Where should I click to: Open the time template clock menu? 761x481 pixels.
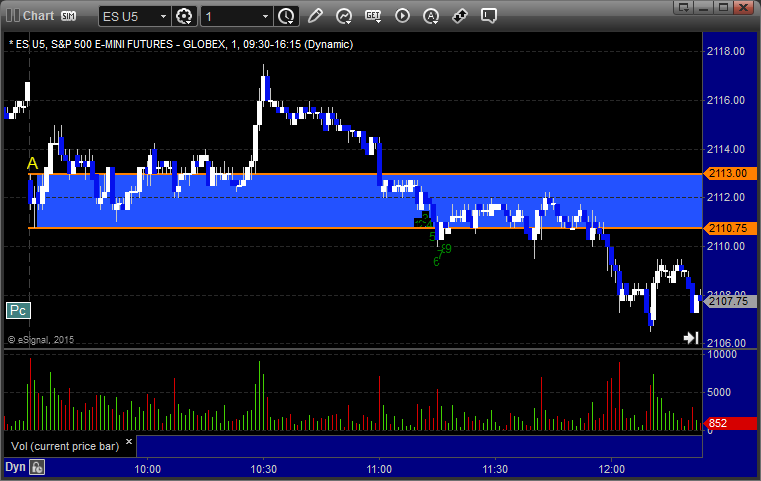(286, 17)
